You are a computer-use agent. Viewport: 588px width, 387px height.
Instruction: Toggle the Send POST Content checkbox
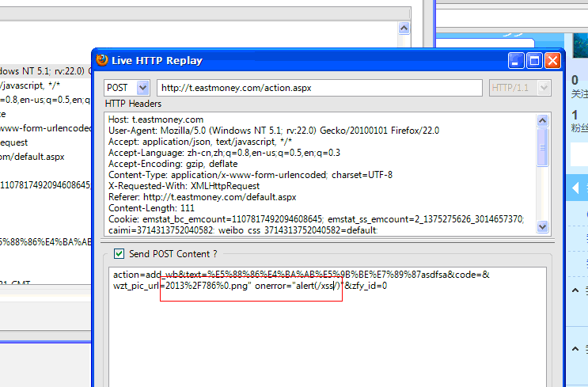click(119, 254)
